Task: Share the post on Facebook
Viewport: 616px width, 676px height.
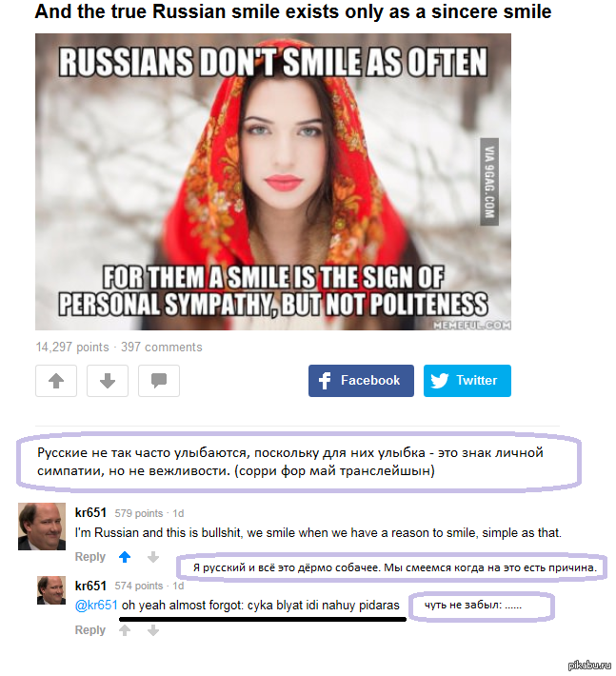Action: (x=361, y=381)
